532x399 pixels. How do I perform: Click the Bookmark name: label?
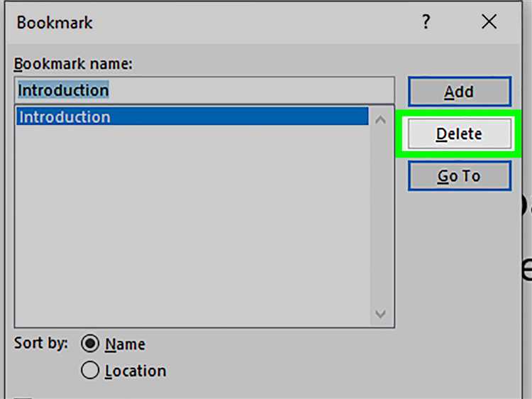click(x=73, y=64)
